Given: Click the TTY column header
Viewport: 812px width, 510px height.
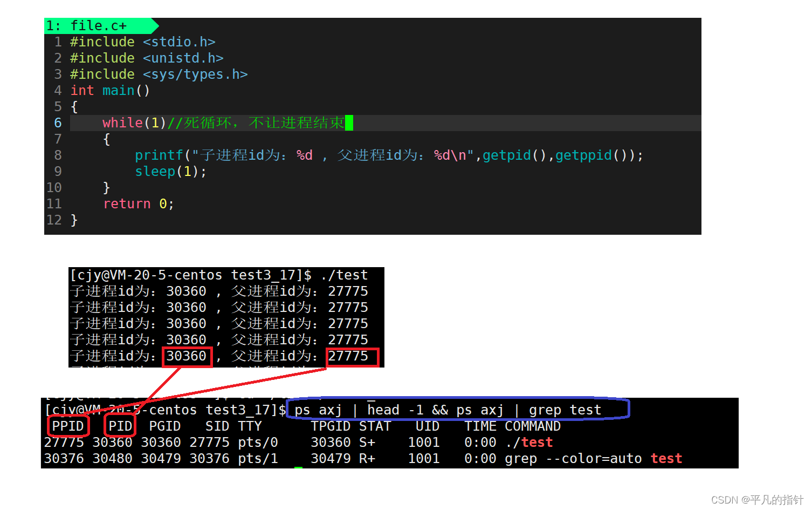Looking at the screenshot, I should click(x=250, y=426).
